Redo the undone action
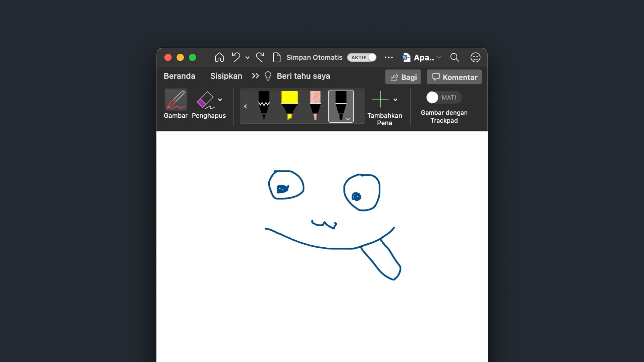 [260, 57]
